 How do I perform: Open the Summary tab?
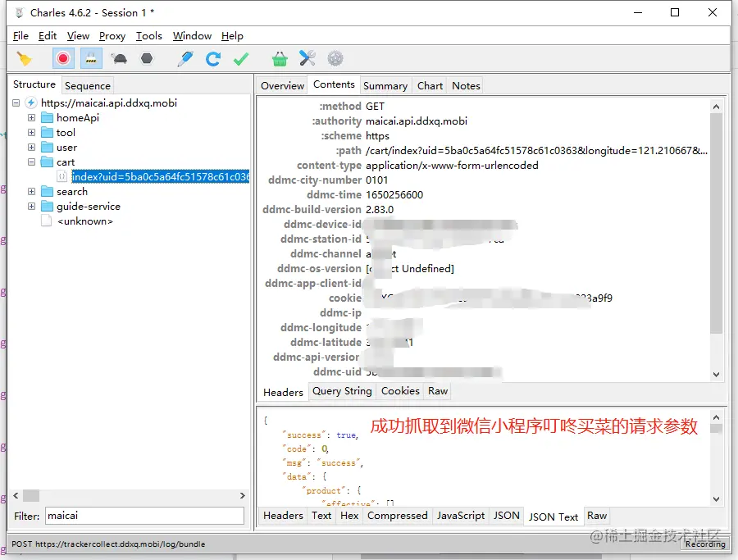(385, 85)
